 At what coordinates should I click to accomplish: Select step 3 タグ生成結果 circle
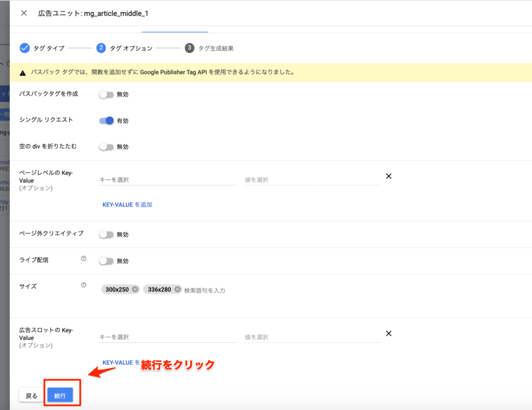pyautogui.click(x=189, y=48)
